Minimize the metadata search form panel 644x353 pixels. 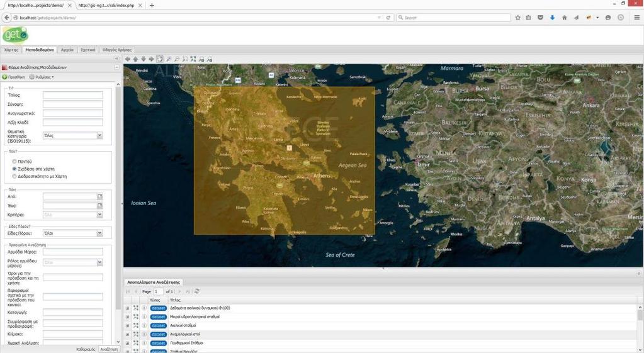pos(116,67)
